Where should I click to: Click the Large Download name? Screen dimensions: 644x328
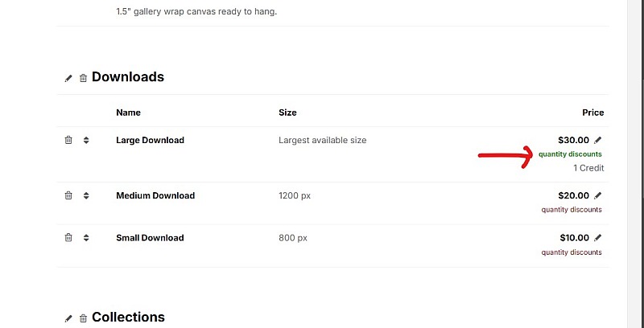[x=150, y=140]
